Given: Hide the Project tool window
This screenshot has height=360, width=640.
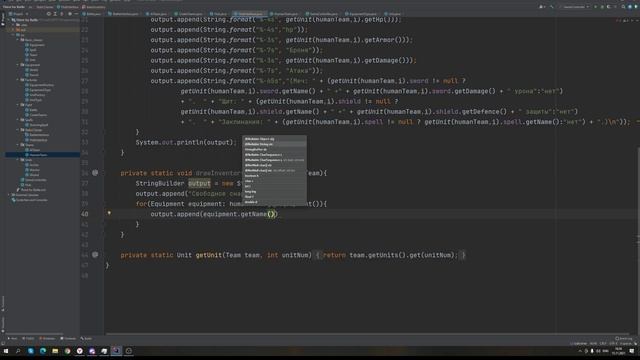Looking at the screenshot, I should [x=76, y=14].
